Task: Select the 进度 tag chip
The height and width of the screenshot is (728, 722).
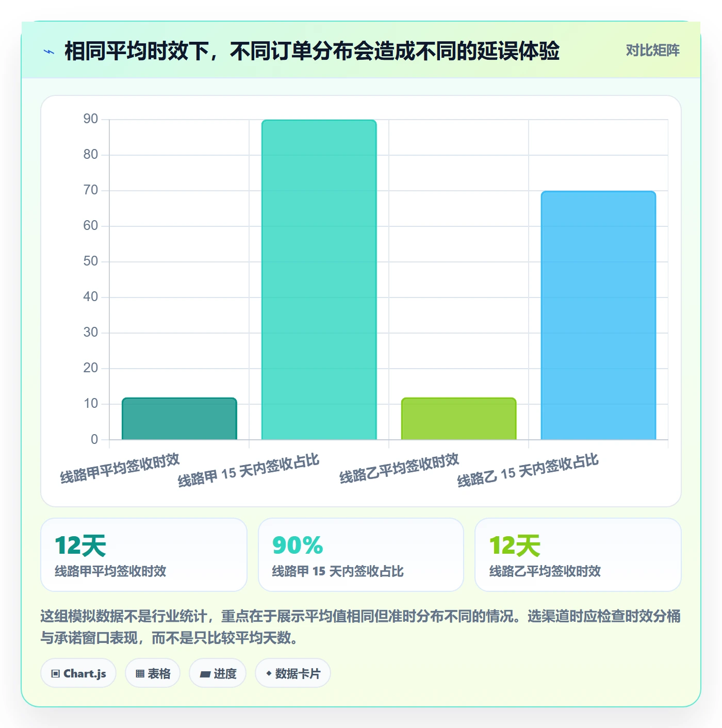Action: 218,673
